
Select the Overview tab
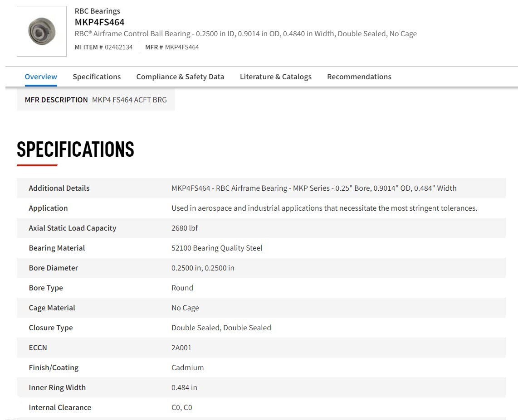[41, 77]
